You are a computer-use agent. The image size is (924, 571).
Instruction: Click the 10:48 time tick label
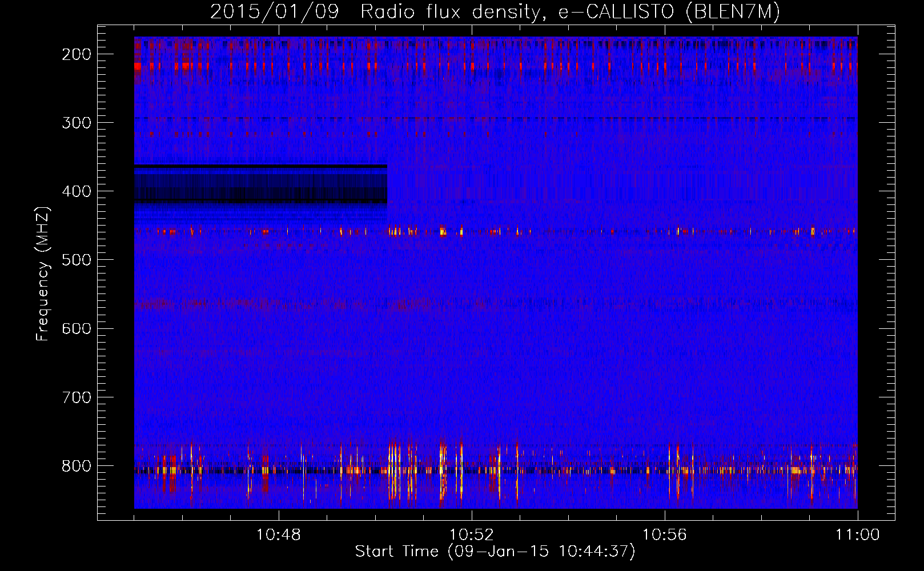279,535
